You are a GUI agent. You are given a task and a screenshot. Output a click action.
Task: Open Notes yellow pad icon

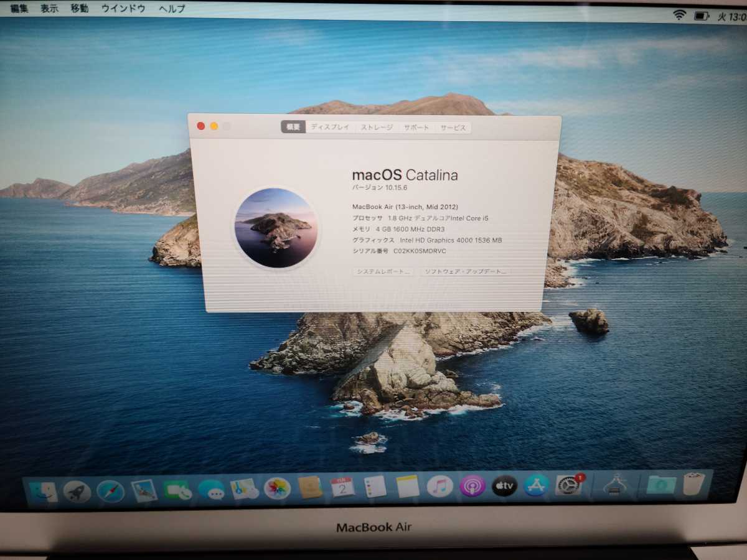point(408,486)
